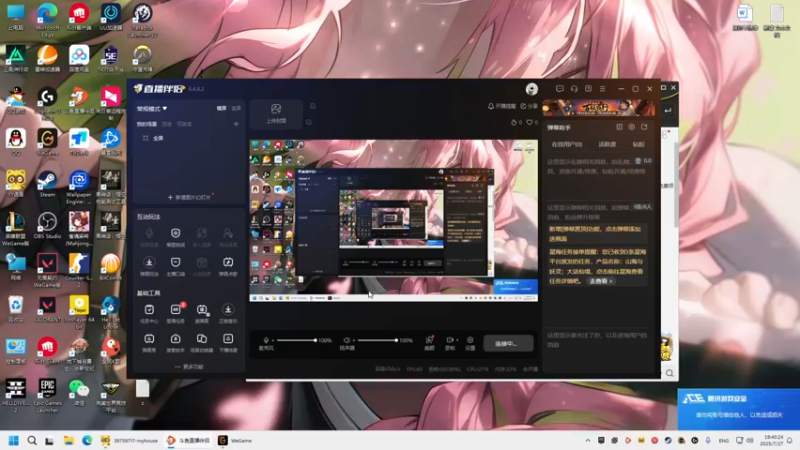Open OBS Studio desktop shortcut

pos(47,226)
